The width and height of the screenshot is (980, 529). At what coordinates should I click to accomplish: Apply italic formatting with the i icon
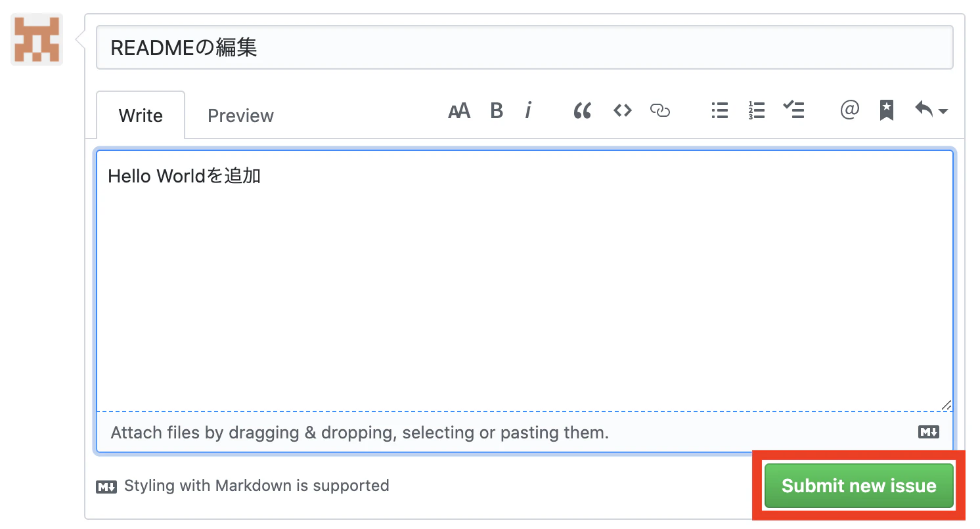coord(528,111)
